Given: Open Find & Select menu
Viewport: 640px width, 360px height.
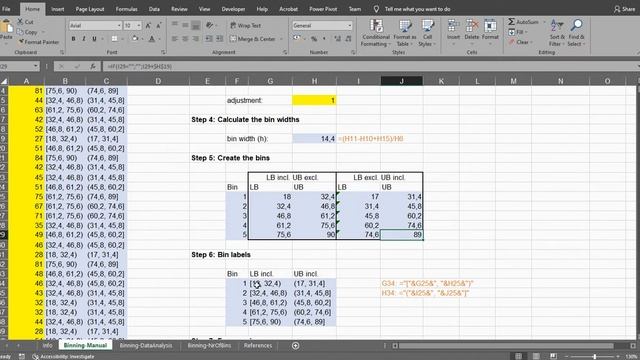Looking at the screenshot, I should pyautogui.click(x=576, y=33).
